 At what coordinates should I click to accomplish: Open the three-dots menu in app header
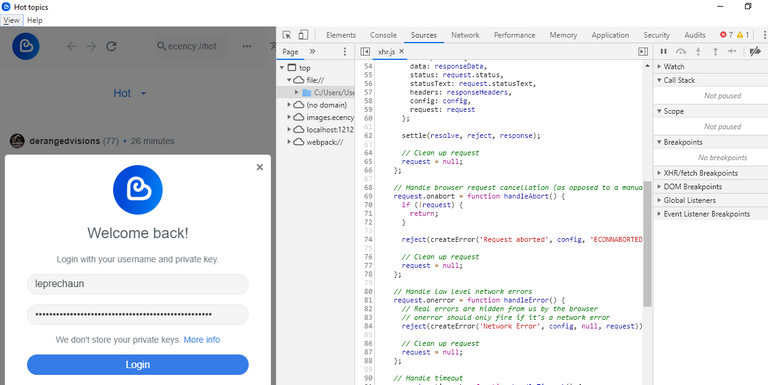[x=246, y=47]
